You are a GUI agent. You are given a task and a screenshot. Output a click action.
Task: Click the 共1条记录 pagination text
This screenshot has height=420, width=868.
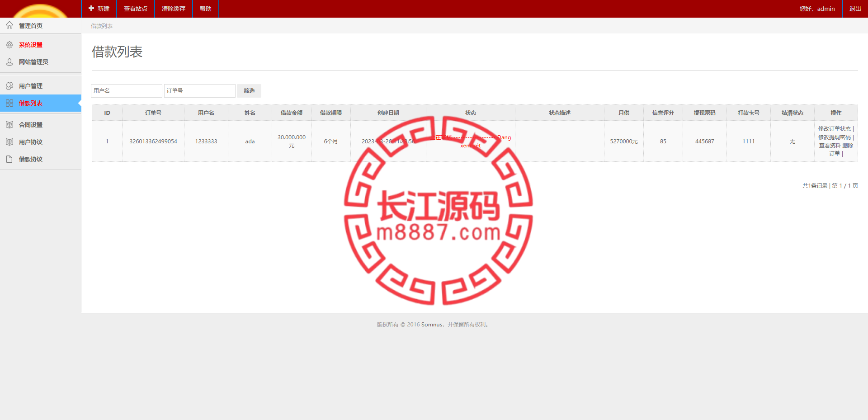tap(815, 186)
